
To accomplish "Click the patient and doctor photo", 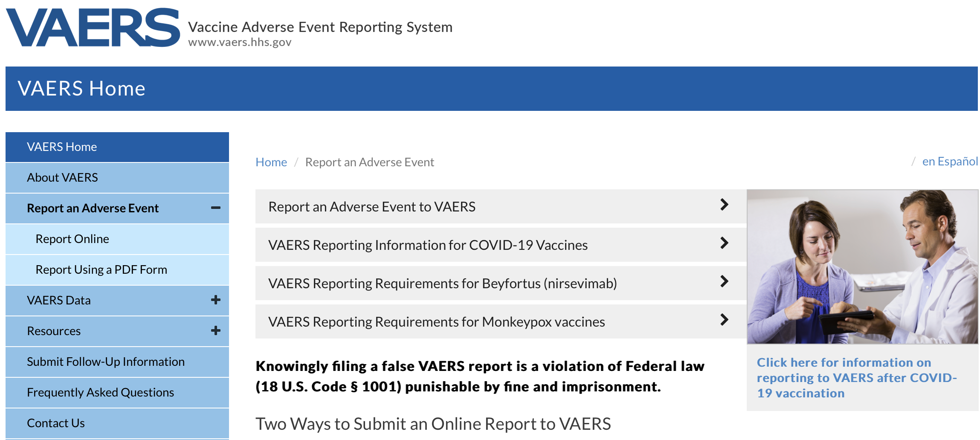I will (863, 266).
